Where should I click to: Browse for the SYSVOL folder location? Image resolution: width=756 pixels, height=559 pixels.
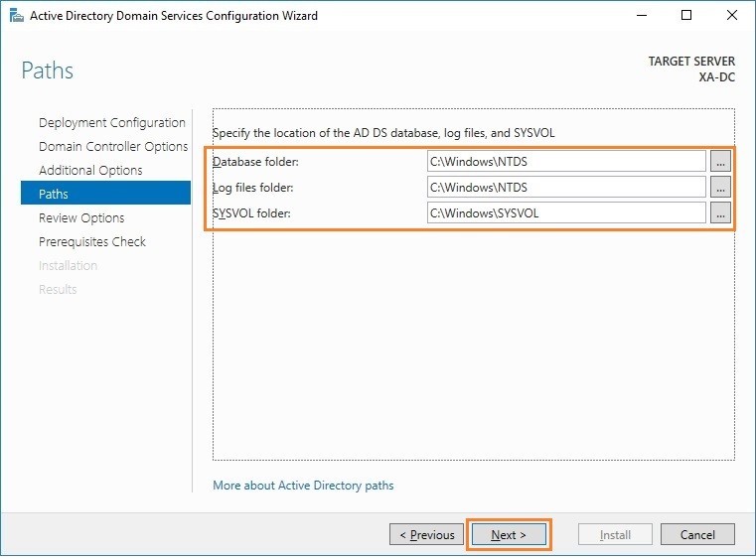[x=720, y=213]
